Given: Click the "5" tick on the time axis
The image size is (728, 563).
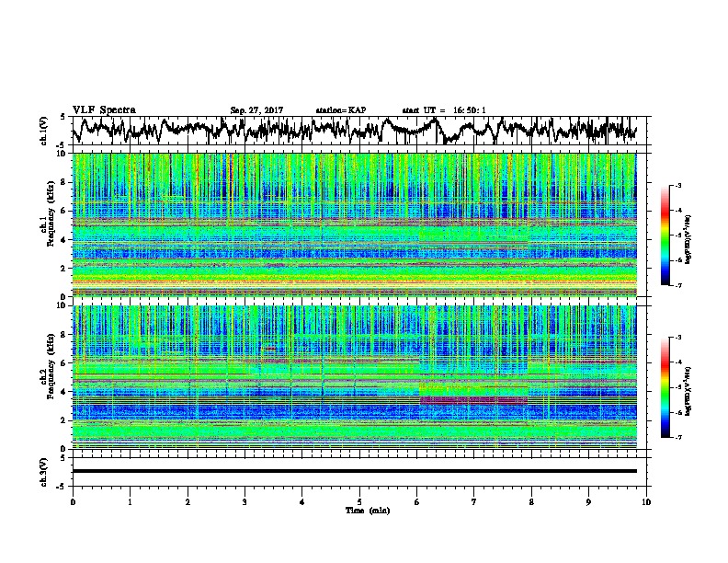Looking at the screenshot, I should pos(359,502).
